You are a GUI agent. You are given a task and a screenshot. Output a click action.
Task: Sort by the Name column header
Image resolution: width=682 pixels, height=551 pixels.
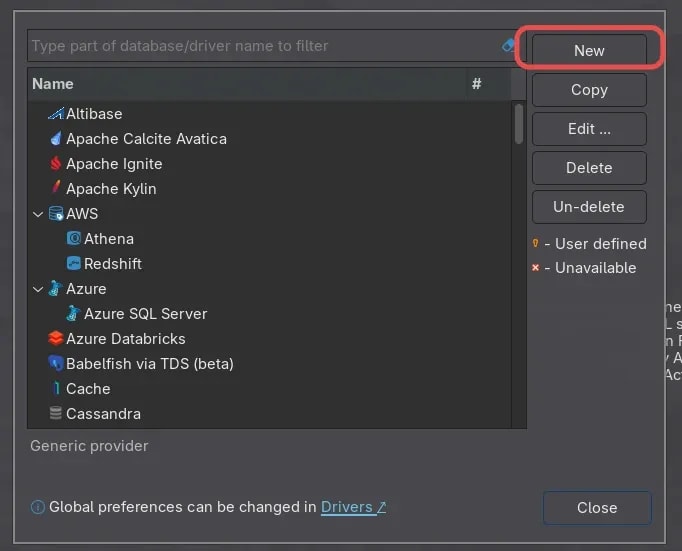(247, 83)
